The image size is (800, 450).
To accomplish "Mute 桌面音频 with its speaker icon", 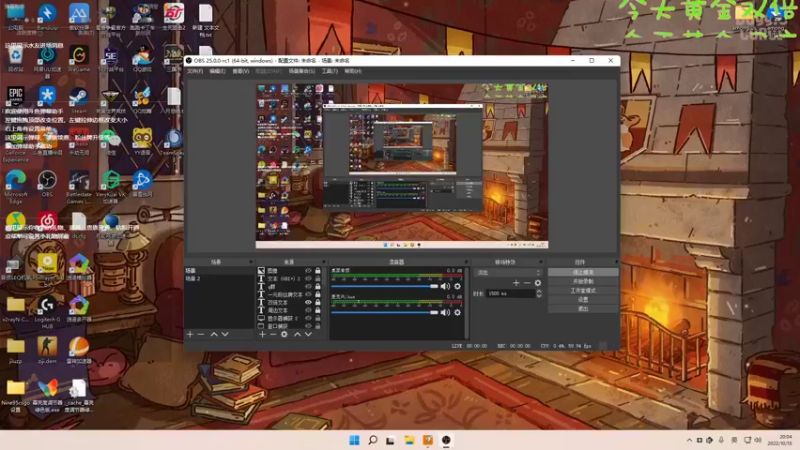I will [x=445, y=286].
